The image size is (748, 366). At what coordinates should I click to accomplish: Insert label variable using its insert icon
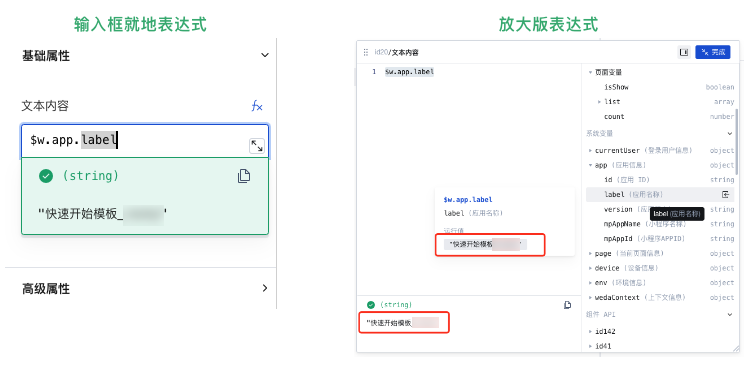tap(726, 194)
